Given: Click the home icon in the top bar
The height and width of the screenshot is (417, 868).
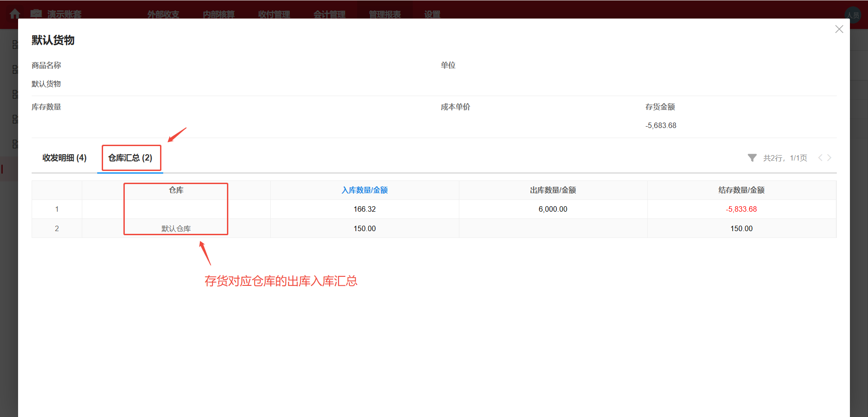Looking at the screenshot, I should [15, 14].
